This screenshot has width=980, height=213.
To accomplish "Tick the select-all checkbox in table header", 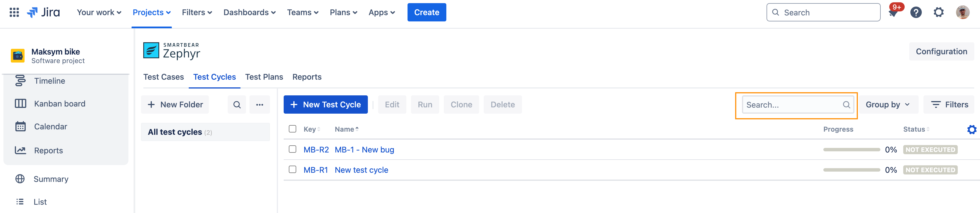I will click(292, 129).
